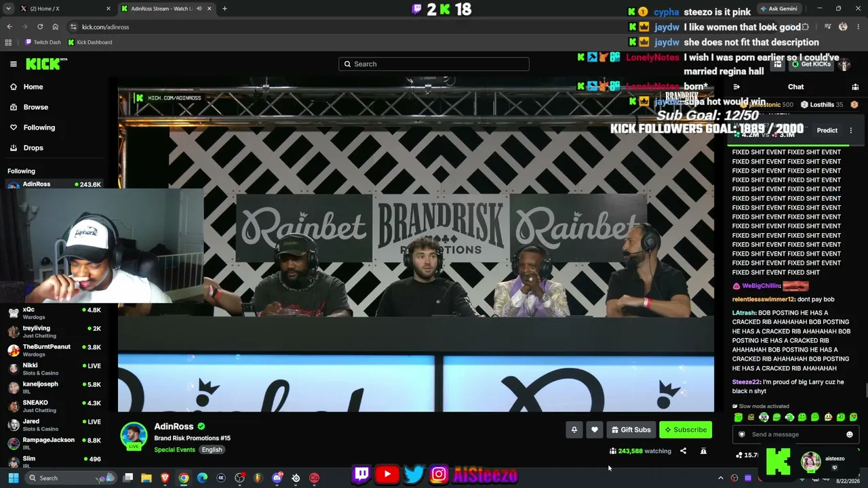Open File Explorer from taskbar

(x=146, y=478)
